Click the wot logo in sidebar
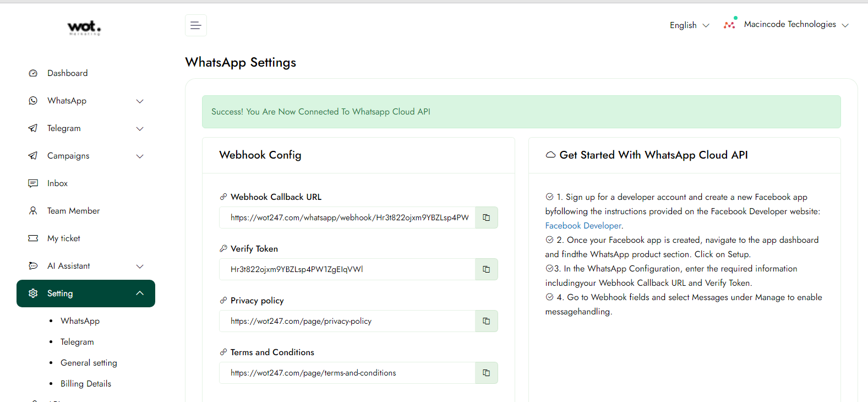This screenshot has height=402, width=868. [x=84, y=28]
